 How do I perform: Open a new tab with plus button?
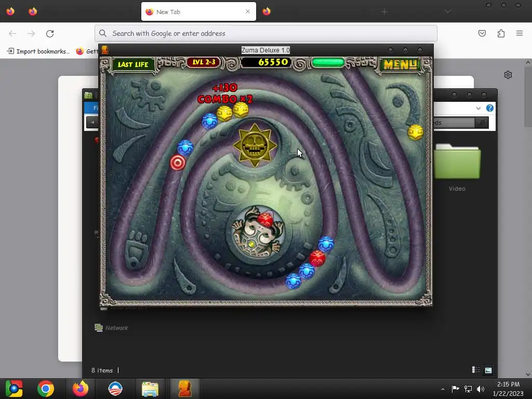coord(384,12)
